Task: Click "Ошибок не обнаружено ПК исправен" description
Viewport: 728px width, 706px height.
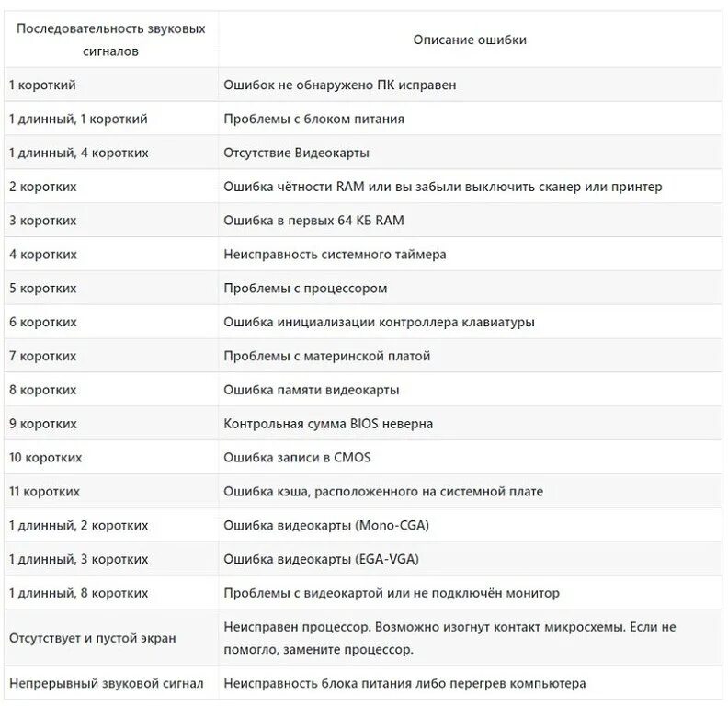Action: tap(340, 85)
